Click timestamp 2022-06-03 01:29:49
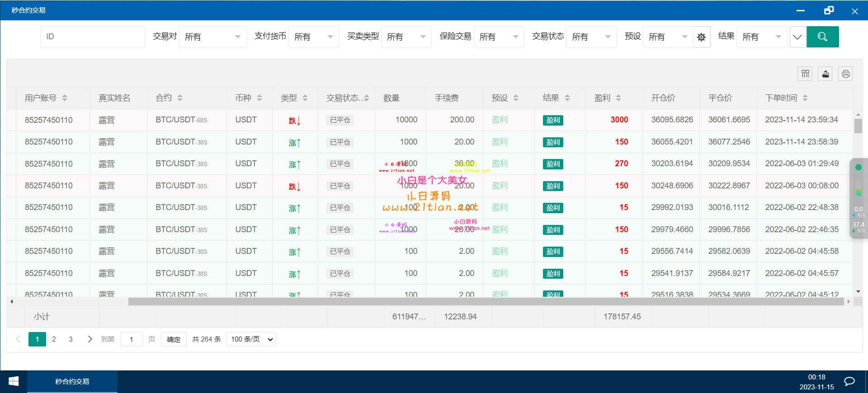The width and height of the screenshot is (868, 393). pyautogui.click(x=802, y=164)
